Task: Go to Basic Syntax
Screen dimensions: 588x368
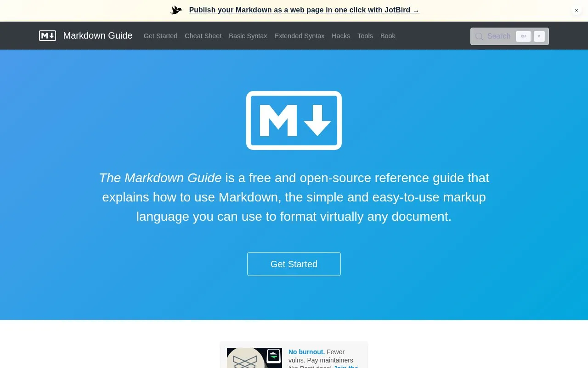Action: point(248,36)
